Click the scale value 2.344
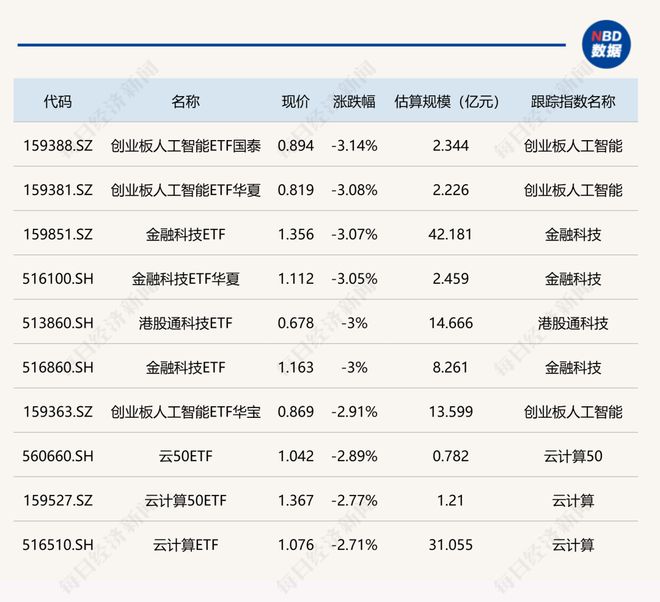Screen dimensions: 660x602 (450, 146)
